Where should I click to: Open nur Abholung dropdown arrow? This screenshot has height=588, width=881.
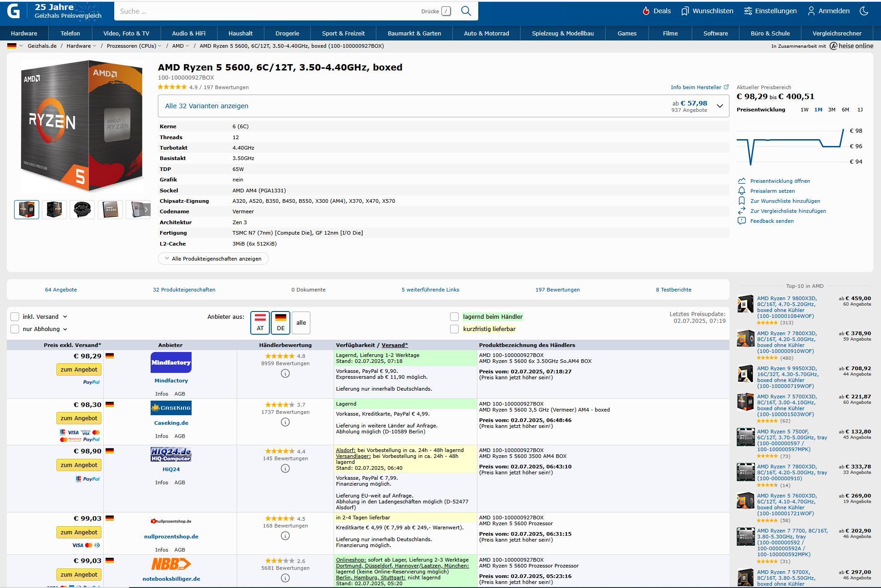click(x=65, y=329)
